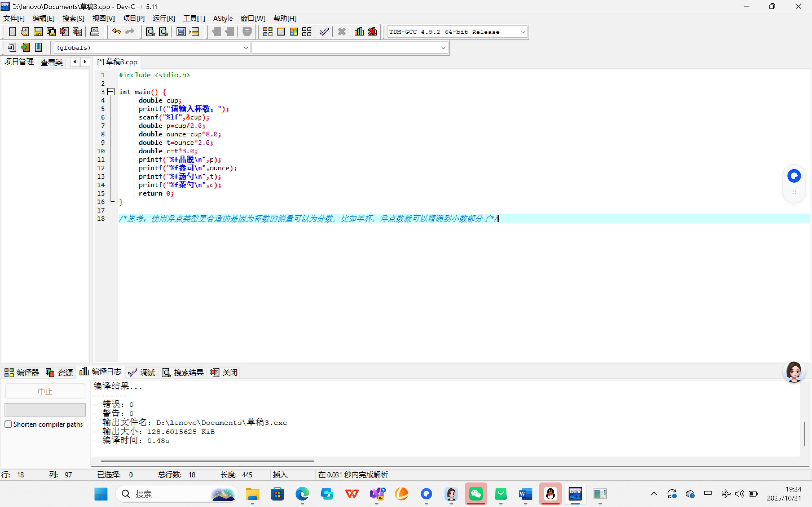Click the Compile icon in the toolbar
Screen dimensions: 812x507
268,32
